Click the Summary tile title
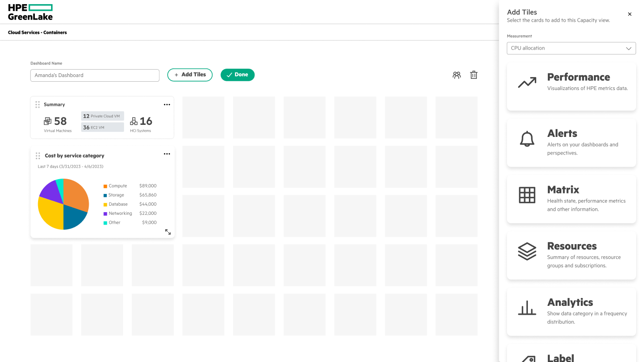 [54, 104]
